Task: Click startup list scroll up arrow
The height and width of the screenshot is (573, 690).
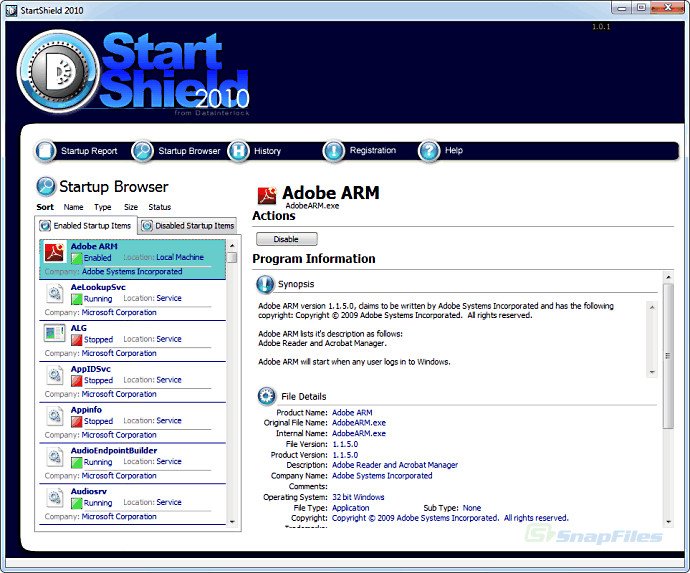Action: coord(232,246)
